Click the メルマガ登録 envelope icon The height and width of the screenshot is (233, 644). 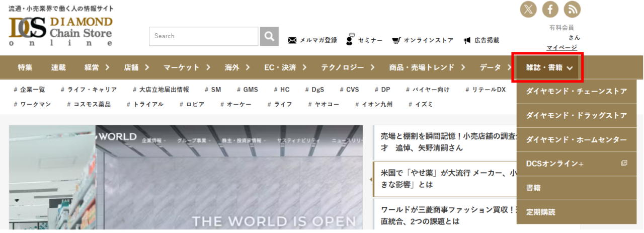point(292,40)
